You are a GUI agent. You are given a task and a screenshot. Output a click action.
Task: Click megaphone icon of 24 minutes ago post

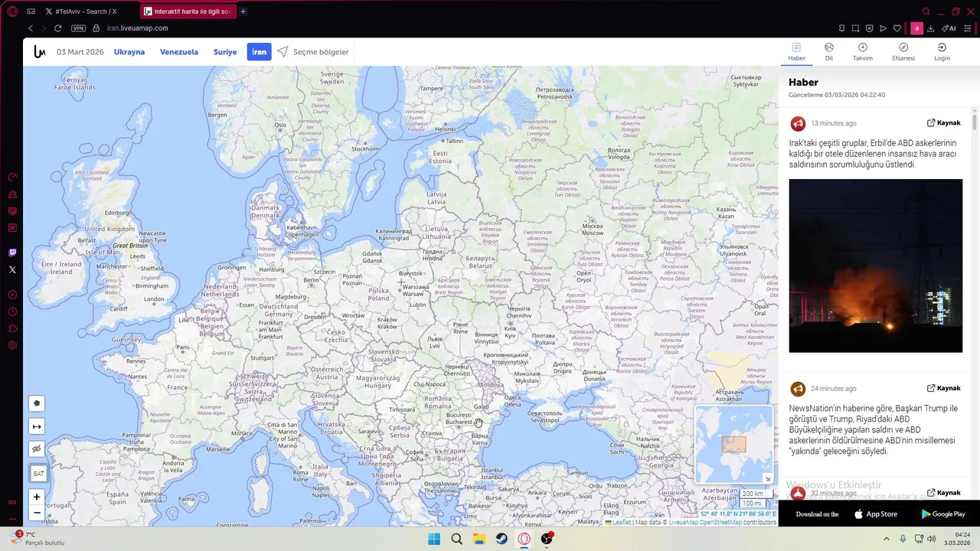(798, 389)
